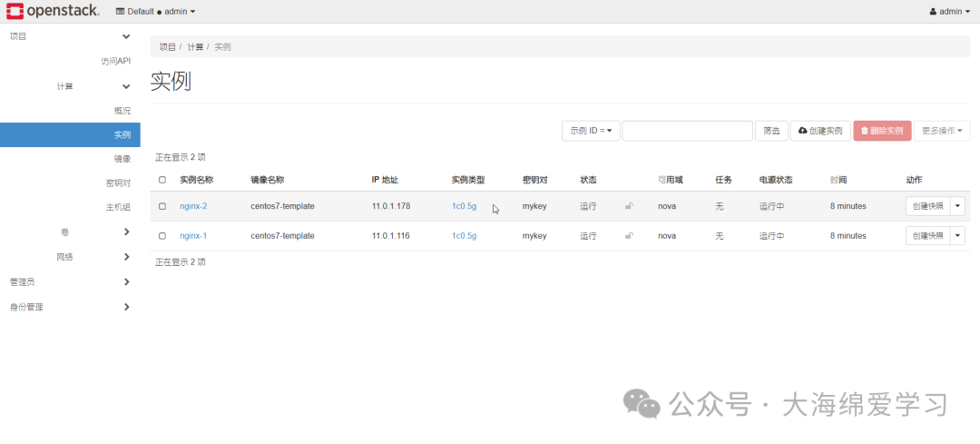
Task: Click the 筛选 button
Action: 771,131
